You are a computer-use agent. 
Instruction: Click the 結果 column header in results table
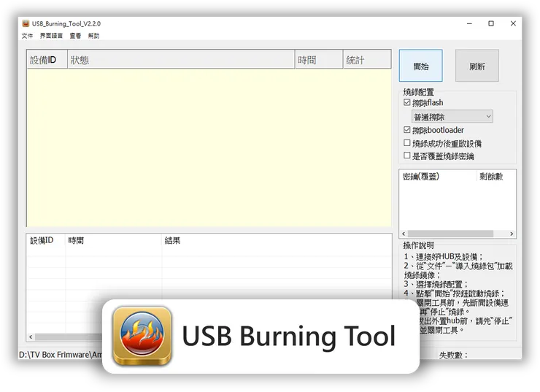277,240
